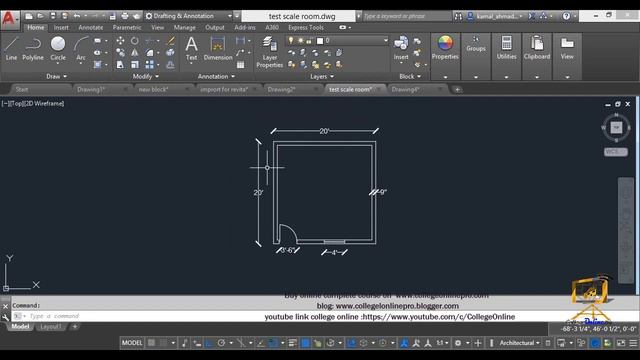Image resolution: width=640 pixels, height=360 pixels.
Task: Expand the Annotation panel
Action: (x=216, y=76)
